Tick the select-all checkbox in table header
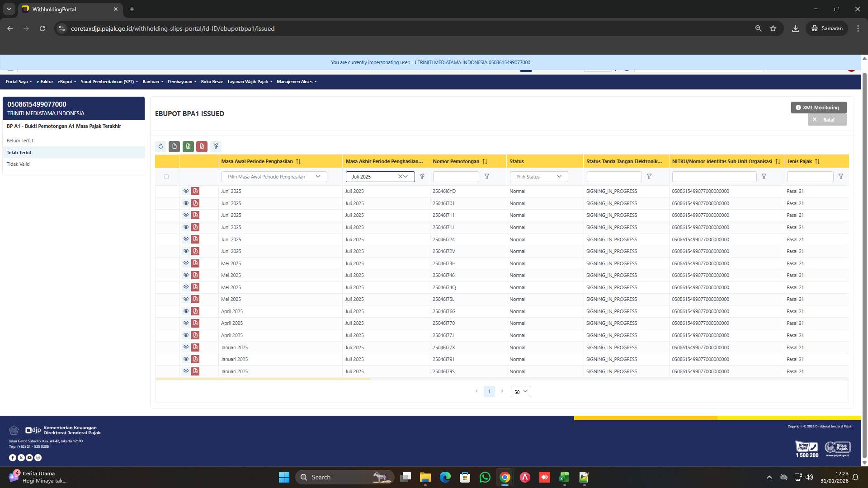868x488 pixels. pyautogui.click(x=166, y=177)
